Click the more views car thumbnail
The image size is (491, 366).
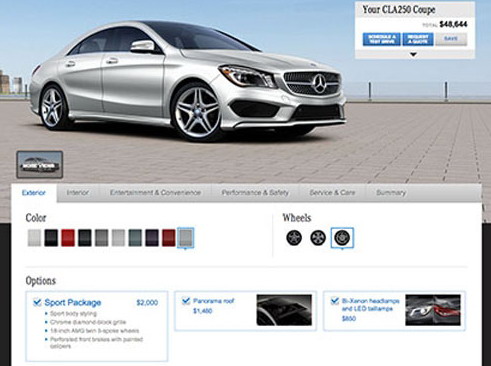point(40,165)
